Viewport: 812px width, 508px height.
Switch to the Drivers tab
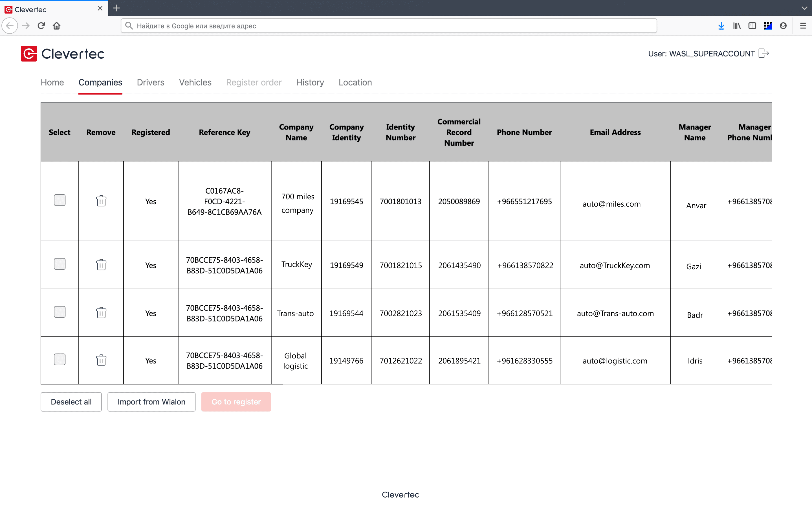point(150,82)
